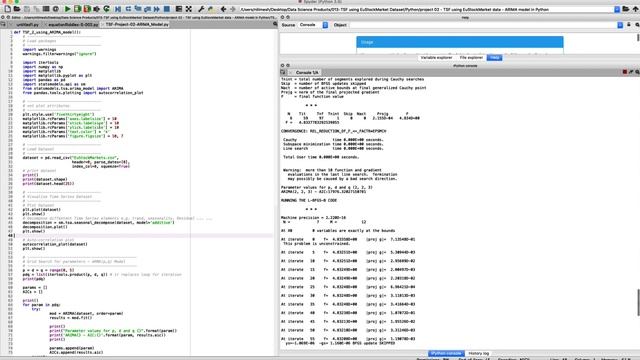Viewport: 640px width, 360px height.
Task: Open Help pane options gear
Action: [637, 25]
